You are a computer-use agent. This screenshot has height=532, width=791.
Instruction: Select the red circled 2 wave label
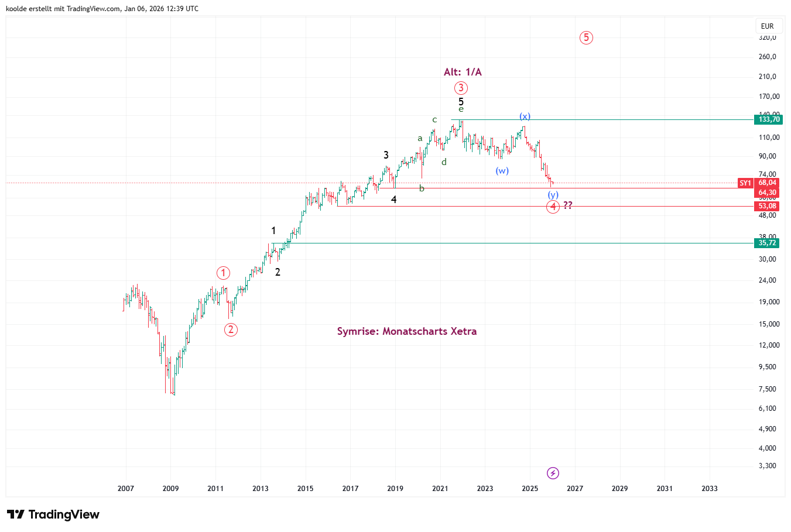point(231,330)
